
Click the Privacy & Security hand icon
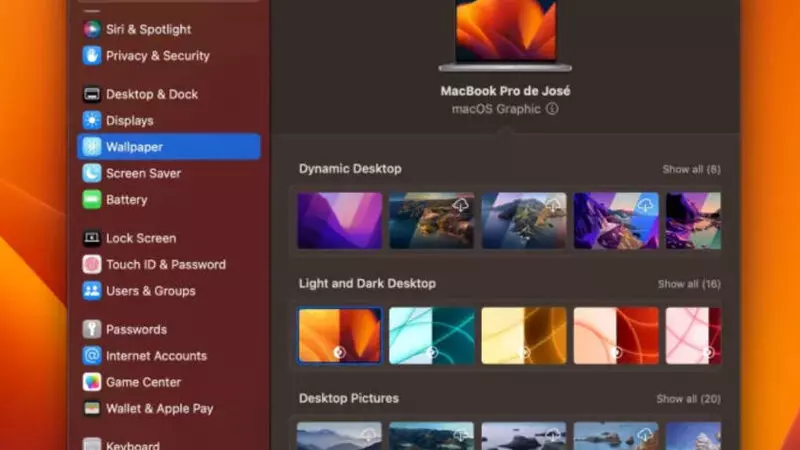(92, 56)
